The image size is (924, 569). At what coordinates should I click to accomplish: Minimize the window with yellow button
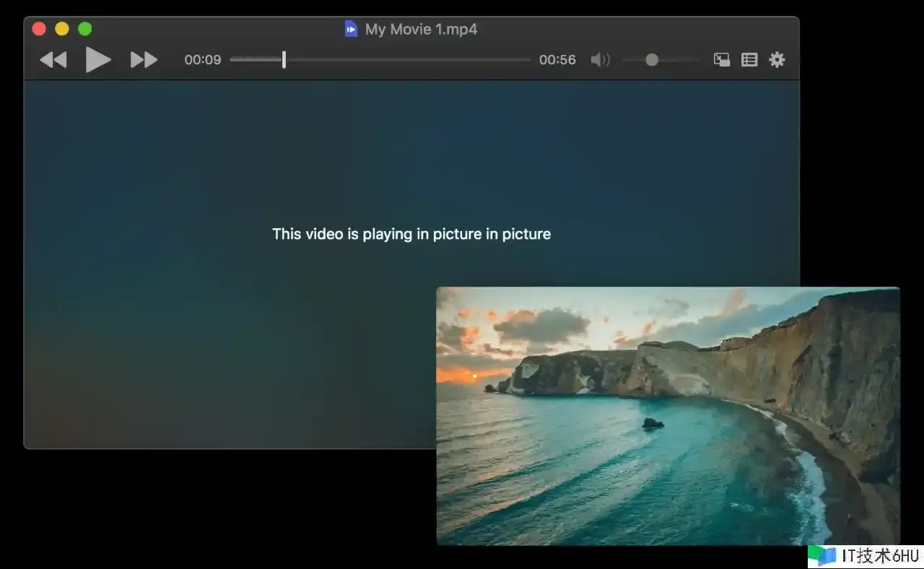pos(62,29)
